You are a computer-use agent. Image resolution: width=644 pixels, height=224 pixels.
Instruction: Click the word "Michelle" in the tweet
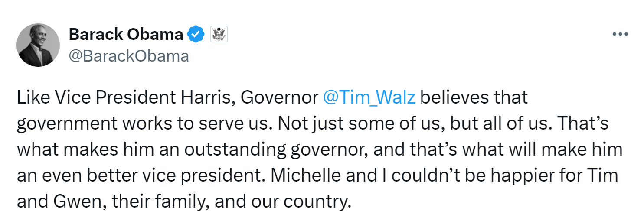pos(301,175)
